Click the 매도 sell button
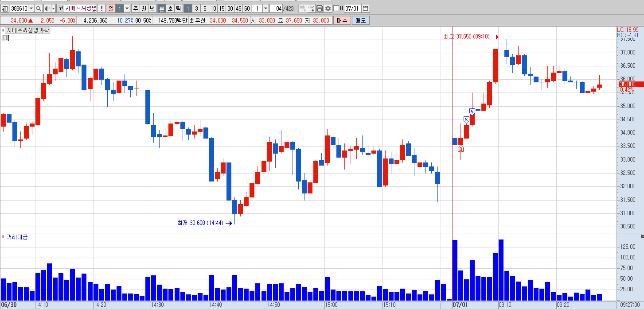Screen dimensions: 644x309 point(360,20)
